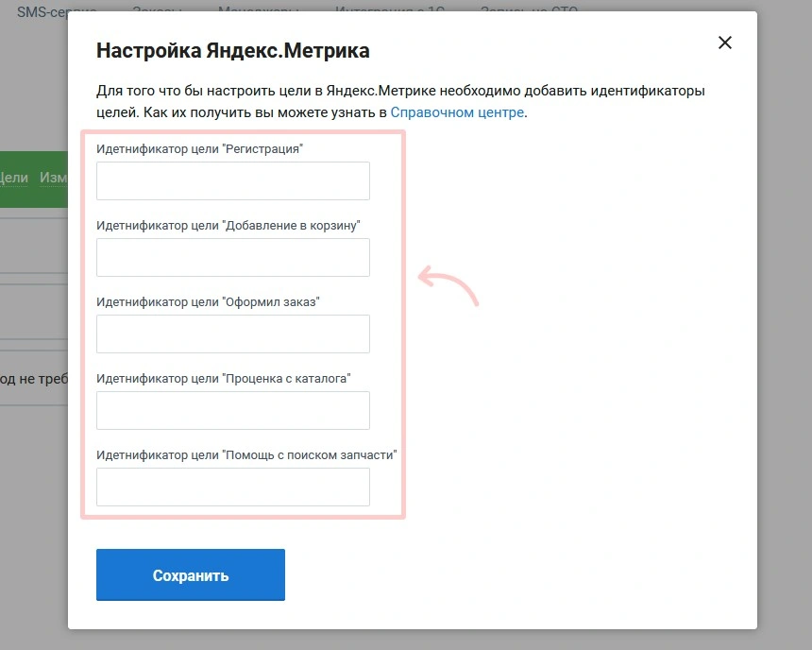Viewport: 812px width, 650px height.
Task: Focus the Помощь с поиском запчасти field
Action: 232,487
